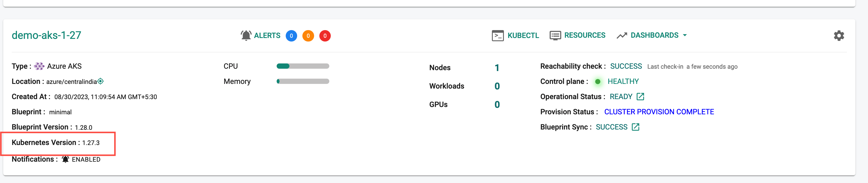Viewport: 868px width, 183px height.
Task: Click the CPU usage progress bar
Action: [x=303, y=66]
